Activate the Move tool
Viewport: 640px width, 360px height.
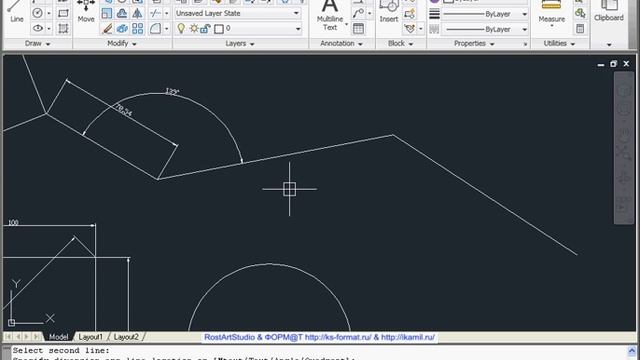pos(86,11)
